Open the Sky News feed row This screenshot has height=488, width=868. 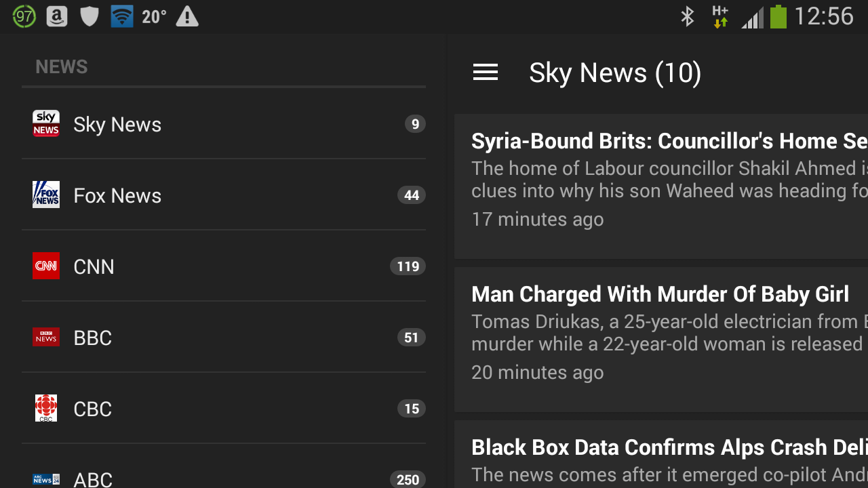coord(224,124)
